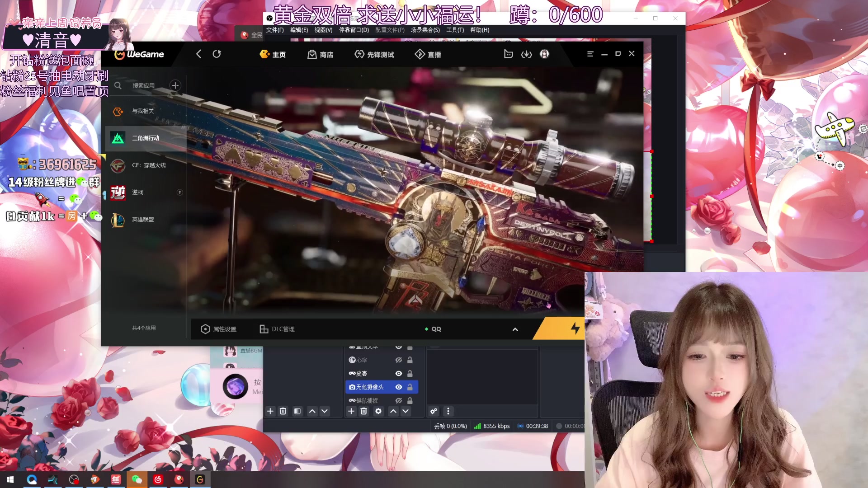Open the OBS 编辑(E) menu
This screenshot has height=488, width=868.
[x=299, y=30]
